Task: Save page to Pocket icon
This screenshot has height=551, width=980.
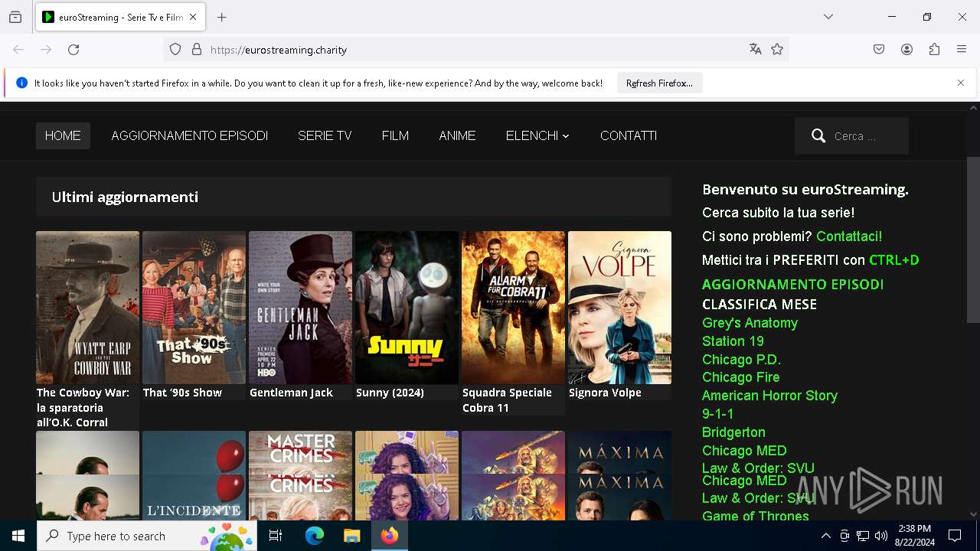Action: tap(879, 50)
